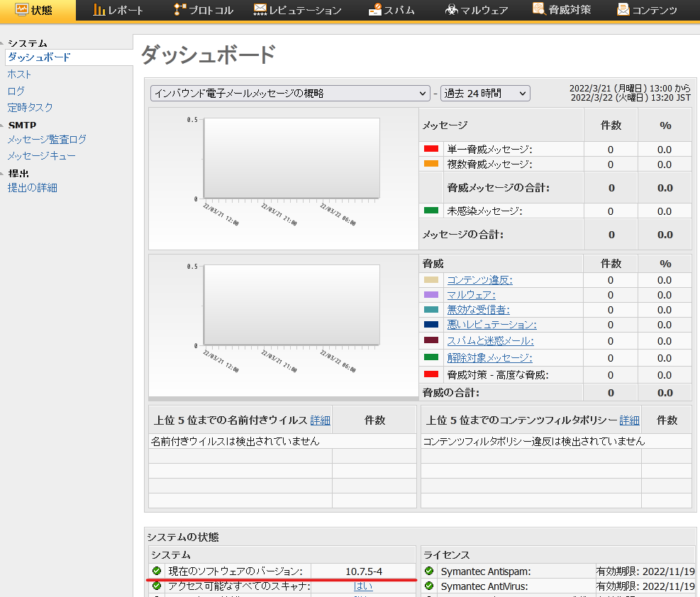This screenshot has width=700, height=597.
Task: Click 詳細 link next to 名前付きウイルス
Action: [x=320, y=420]
